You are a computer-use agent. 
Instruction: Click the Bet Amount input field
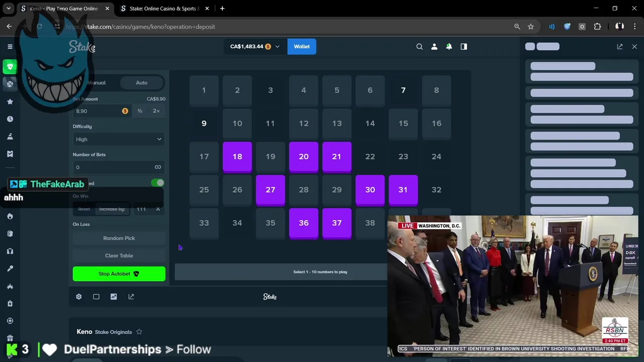coord(103,111)
